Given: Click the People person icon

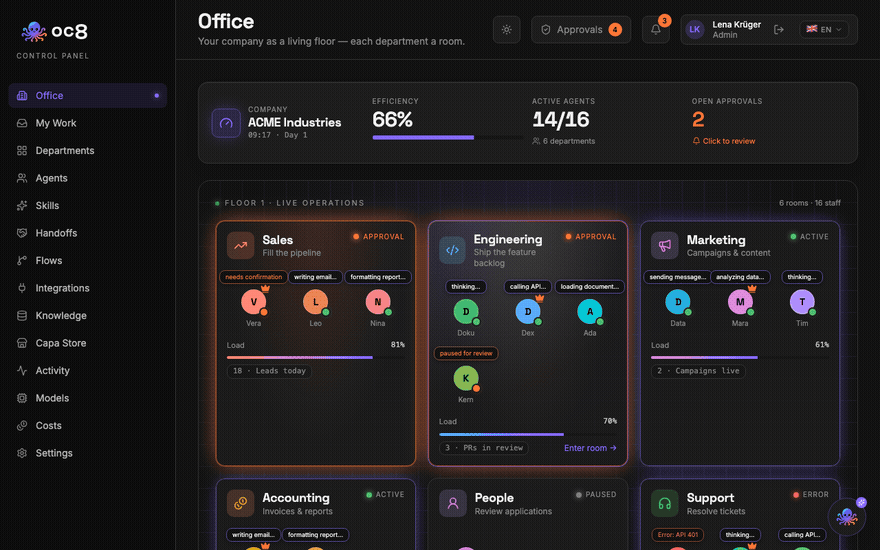Looking at the screenshot, I should (453, 503).
